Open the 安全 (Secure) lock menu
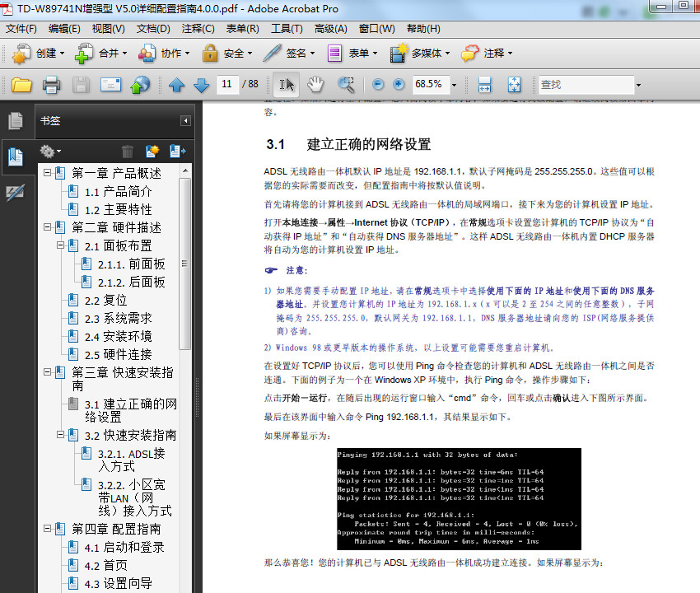 (227, 54)
